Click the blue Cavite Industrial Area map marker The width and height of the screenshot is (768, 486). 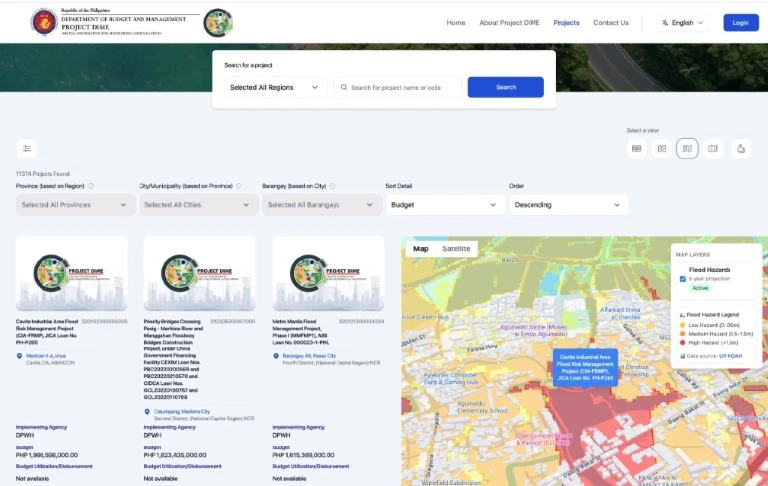click(585, 367)
